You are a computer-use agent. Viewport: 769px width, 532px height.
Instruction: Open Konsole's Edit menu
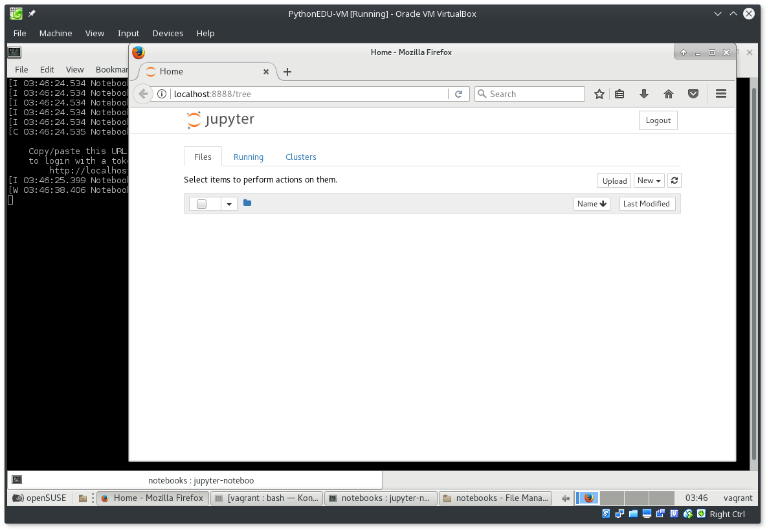click(47, 69)
